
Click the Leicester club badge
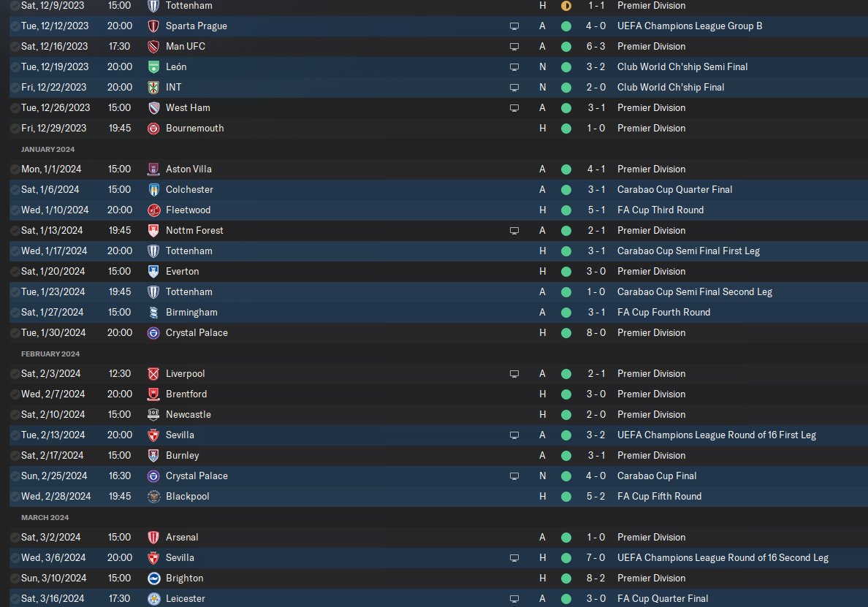(153, 599)
